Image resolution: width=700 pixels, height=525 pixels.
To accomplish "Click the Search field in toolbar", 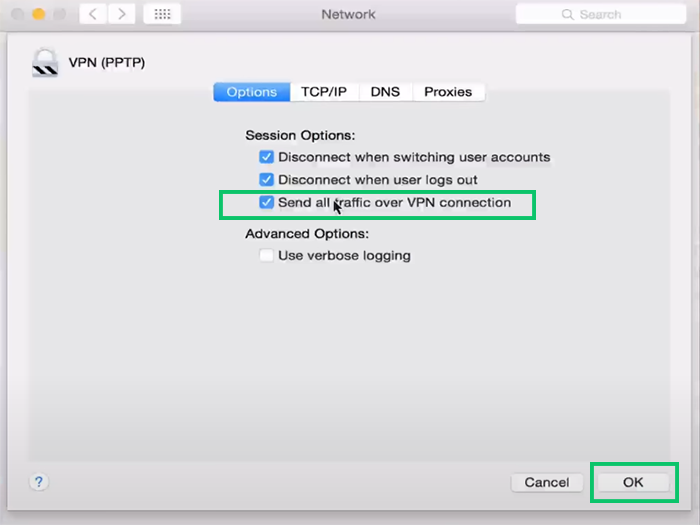I will click(x=600, y=14).
